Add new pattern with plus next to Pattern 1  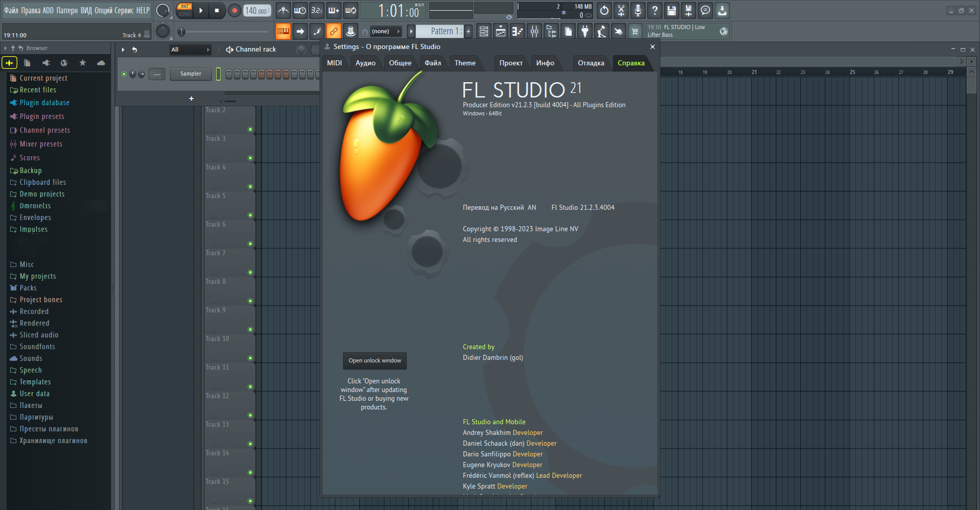coord(468,31)
